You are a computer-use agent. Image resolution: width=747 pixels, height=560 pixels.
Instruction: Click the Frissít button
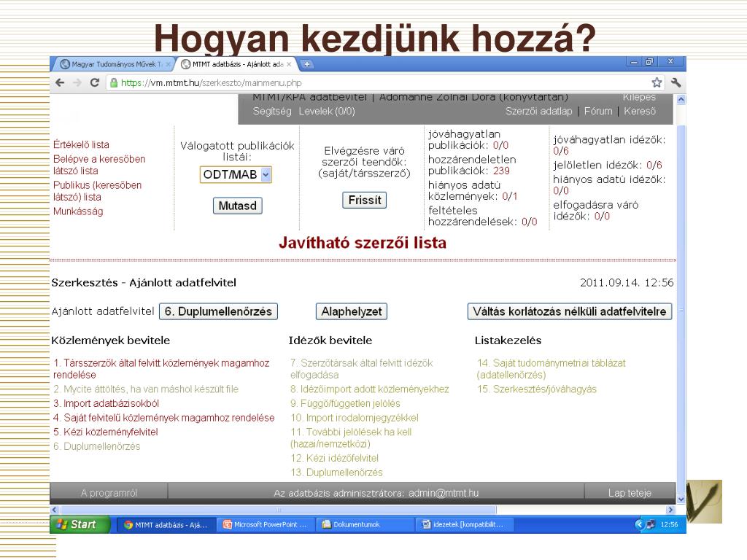pyautogui.click(x=365, y=200)
